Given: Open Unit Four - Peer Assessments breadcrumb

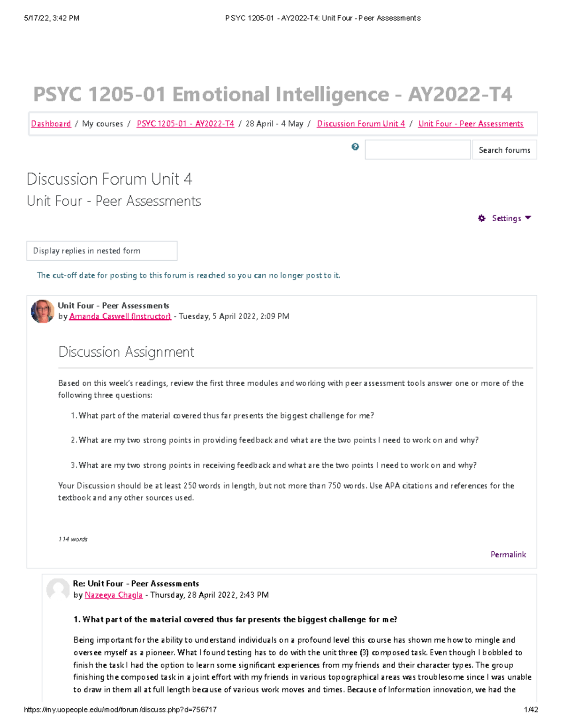Looking at the screenshot, I should point(471,123).
